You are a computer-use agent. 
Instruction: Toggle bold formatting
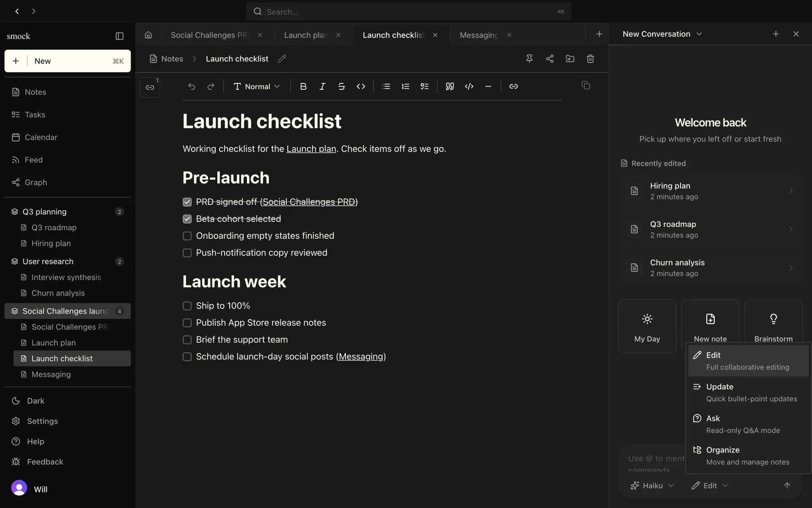pos(303,86)
